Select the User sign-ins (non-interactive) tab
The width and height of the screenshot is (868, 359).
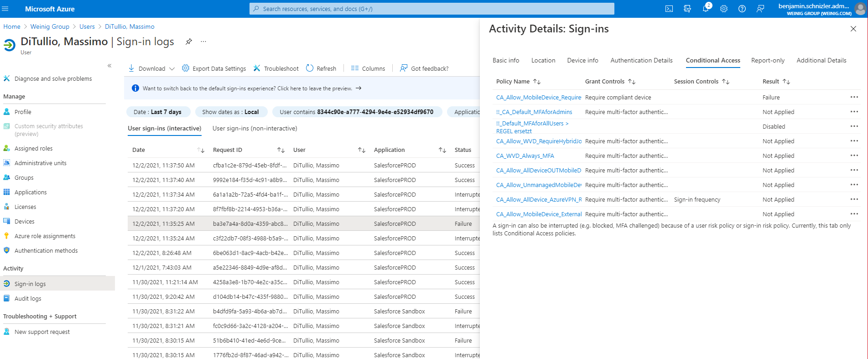click(255, 128)
